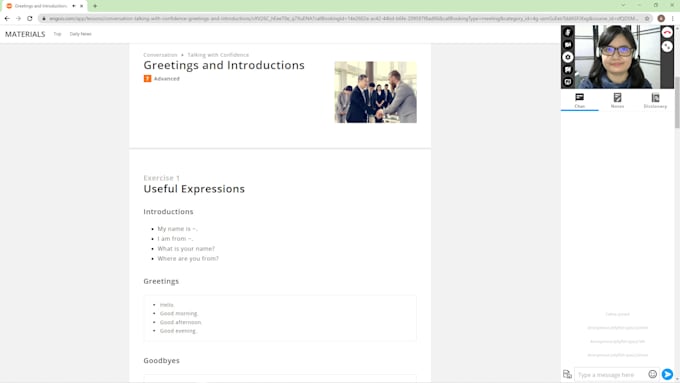Image resolution: width=680 pixels, height=383 pixels.
Task: Open the Top materials link
Action: click(57, 34)
